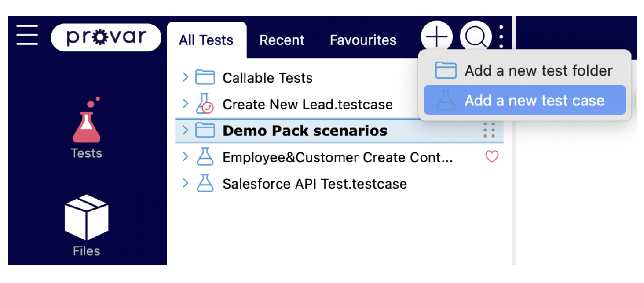Select Demo Pack scenarios text
The height and width of the screenshot is (283, 644).
coord(305,131)
